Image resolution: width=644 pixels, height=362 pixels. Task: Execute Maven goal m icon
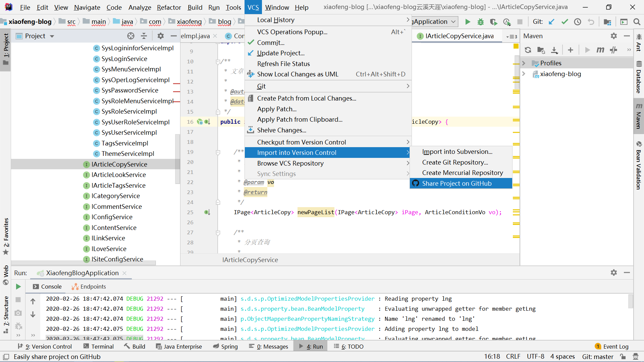tap(600, 50)
